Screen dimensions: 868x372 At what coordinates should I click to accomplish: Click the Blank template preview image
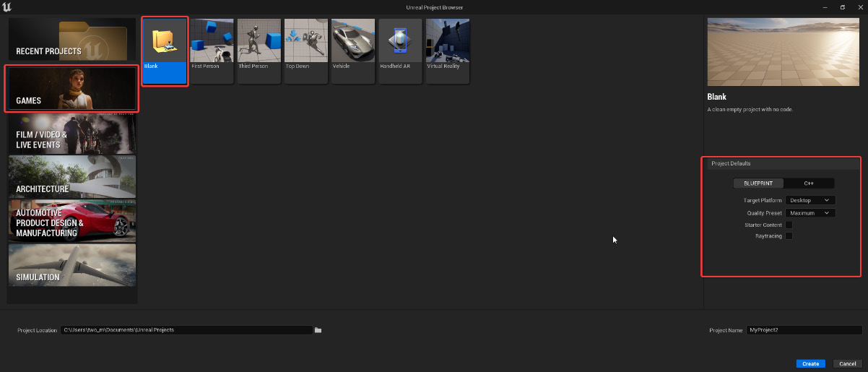783,52
